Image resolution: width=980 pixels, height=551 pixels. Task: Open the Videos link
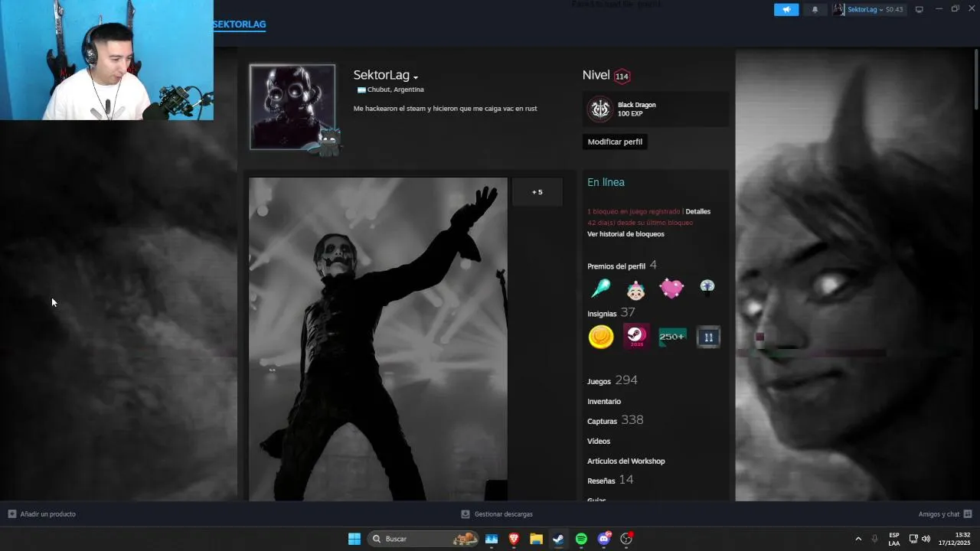[599, 442]
